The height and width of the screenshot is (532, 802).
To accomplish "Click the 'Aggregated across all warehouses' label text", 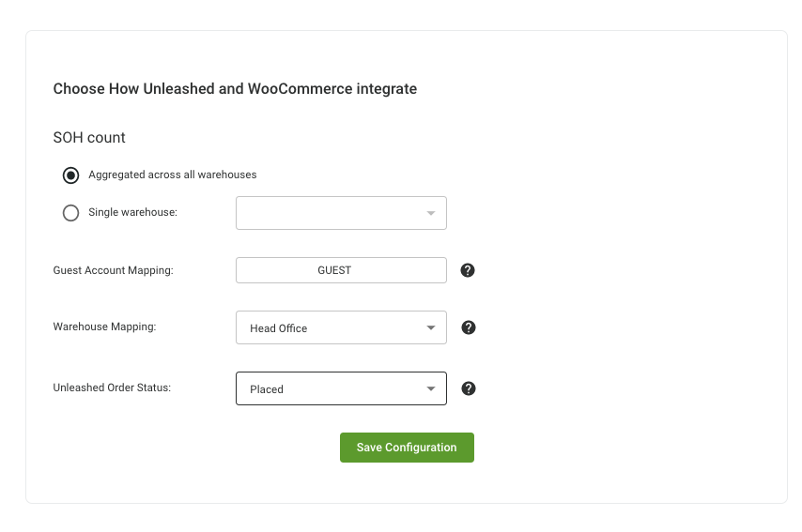I will [173, 175].
